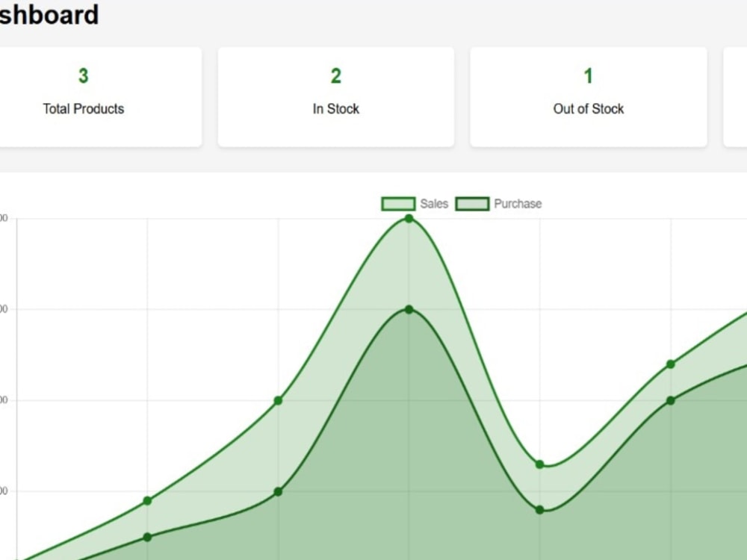The image size is (747, 560).
Task: Click the Total Products count '3'
Action: pyautogui.click(x=84, y=75)
